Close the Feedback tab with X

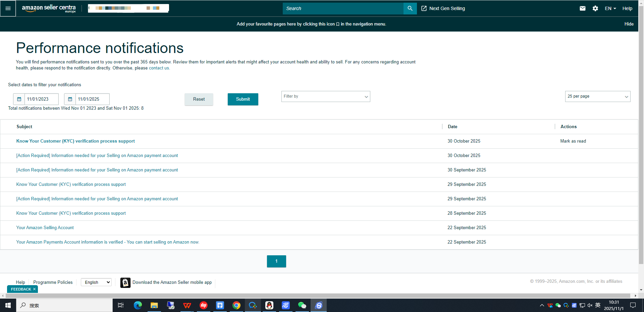click(34, 289)
